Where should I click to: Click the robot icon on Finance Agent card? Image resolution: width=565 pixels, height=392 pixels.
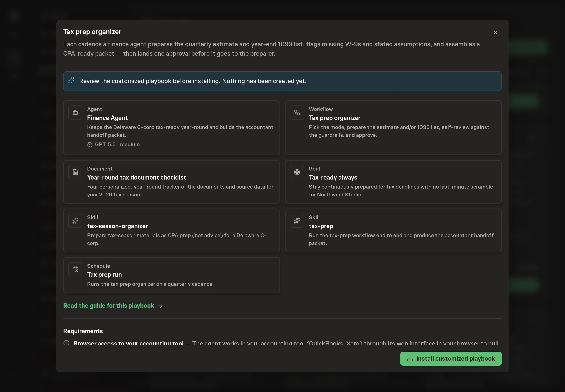(75, 113)
